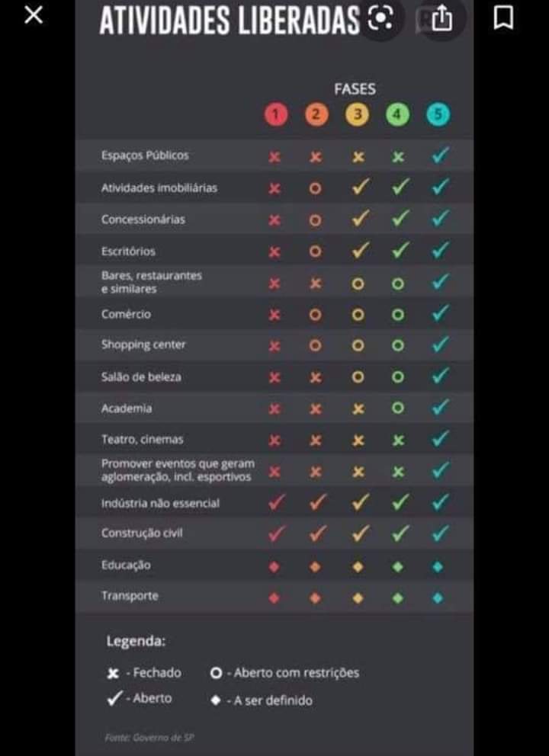Click Educação phase 1 red diamond
The width and height of the screenshot is (549, 756).
(x=274, y=566)
